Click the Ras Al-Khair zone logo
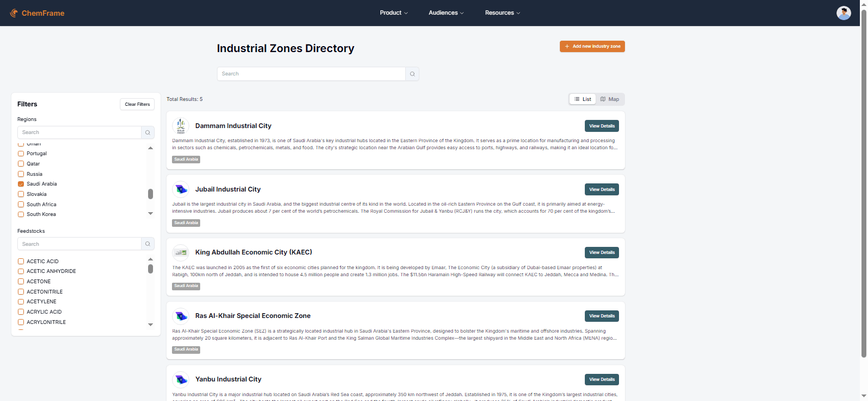The image size is (868, 401). tap(181, 316)
